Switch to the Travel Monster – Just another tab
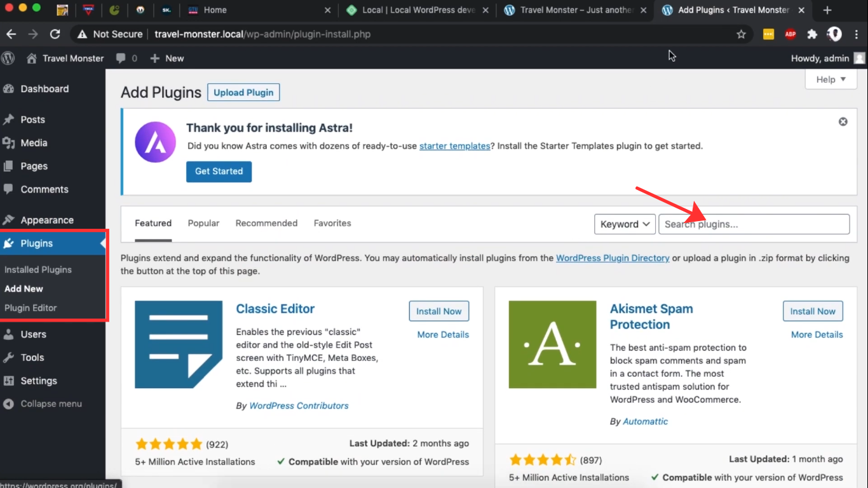 (575, 10)
